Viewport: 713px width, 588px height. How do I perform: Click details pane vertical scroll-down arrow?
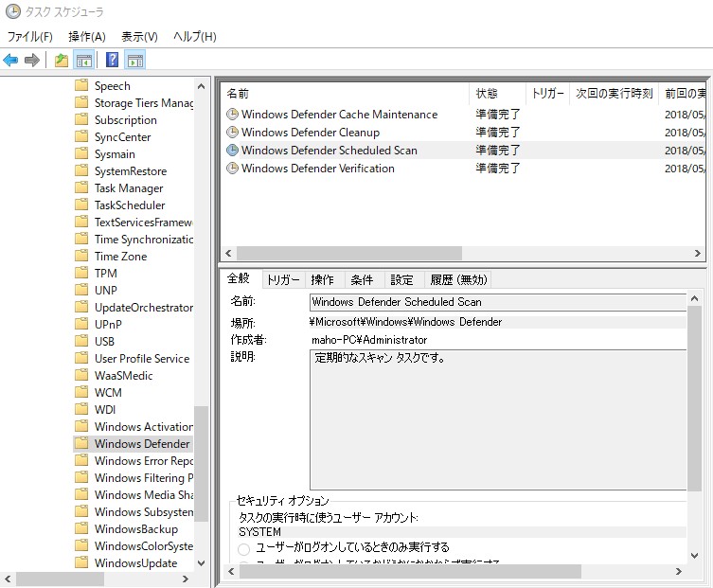[x=694, y=555]
